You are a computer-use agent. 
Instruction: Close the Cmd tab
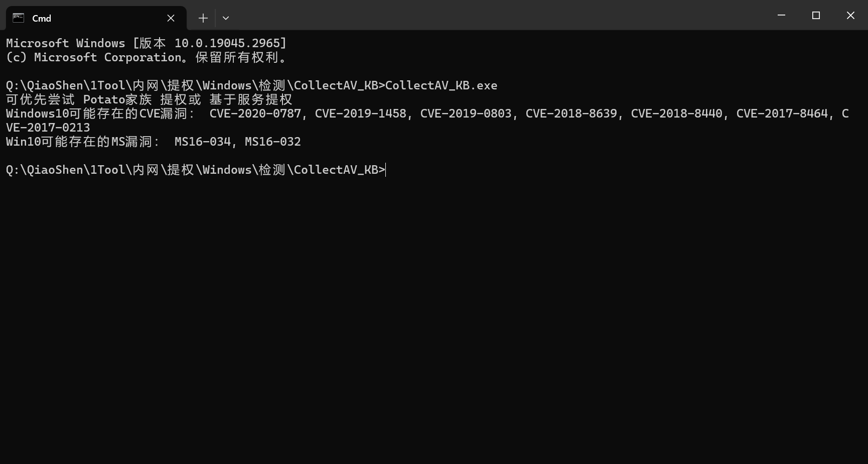pos(171,18)
